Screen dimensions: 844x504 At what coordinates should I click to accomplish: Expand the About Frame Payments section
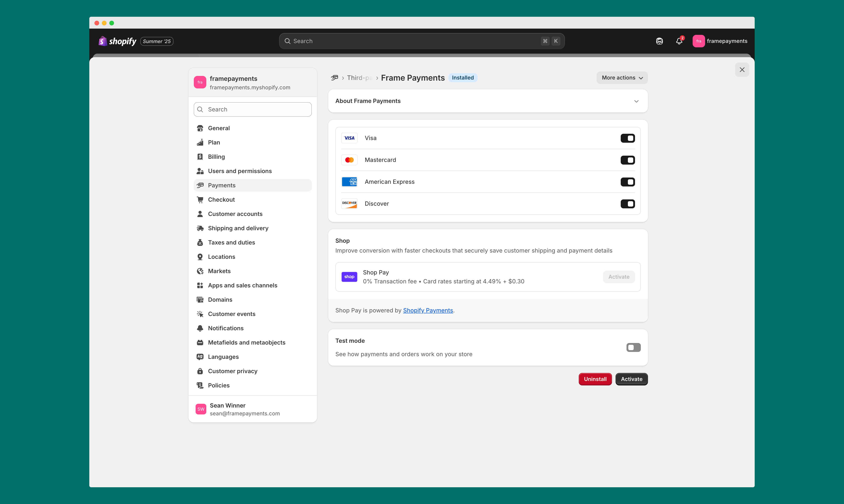[x=488, y=101]
